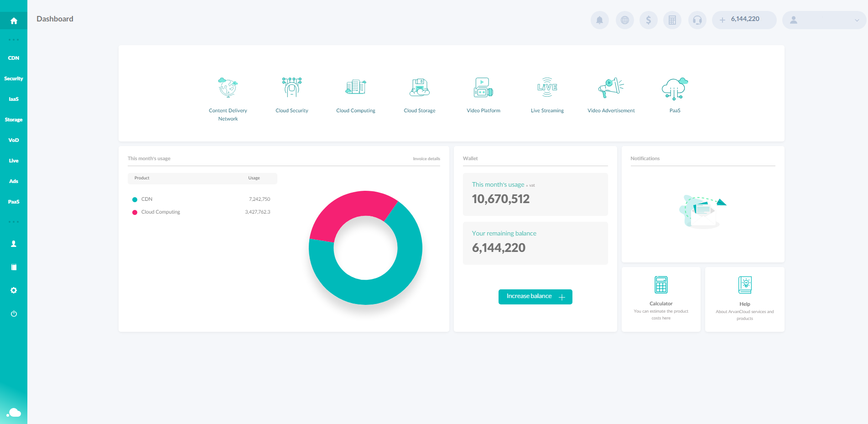Open the Live Streaming service icon
Screen dimensions: 868x424
pos(547,88)
